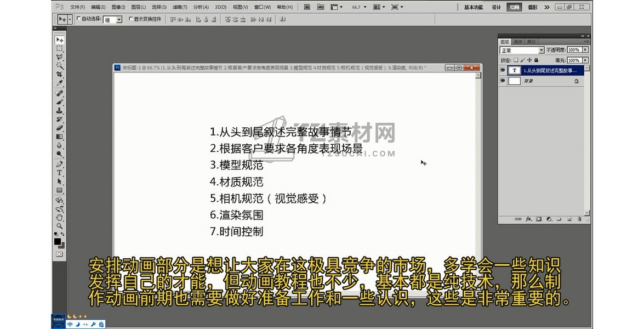The height and width of the screenshot is (329, 644).
Task: Launch Bridge from the Br icon
Action: (x=307, y=7)
